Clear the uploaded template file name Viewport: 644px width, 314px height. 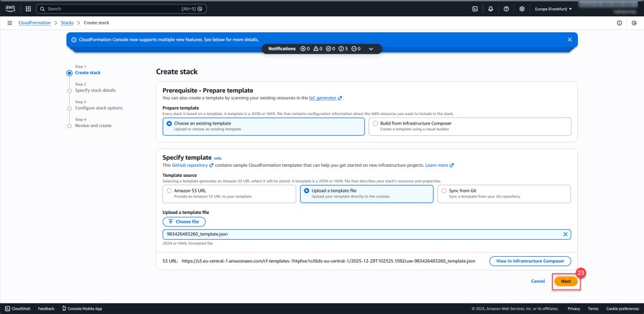click(x=565, y=234)
